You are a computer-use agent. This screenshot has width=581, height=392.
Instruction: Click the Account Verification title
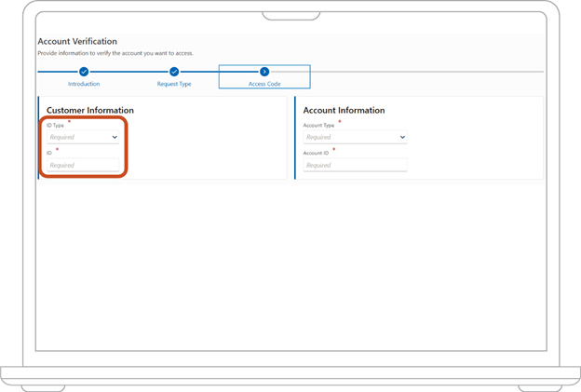click(x=77, y=41)
